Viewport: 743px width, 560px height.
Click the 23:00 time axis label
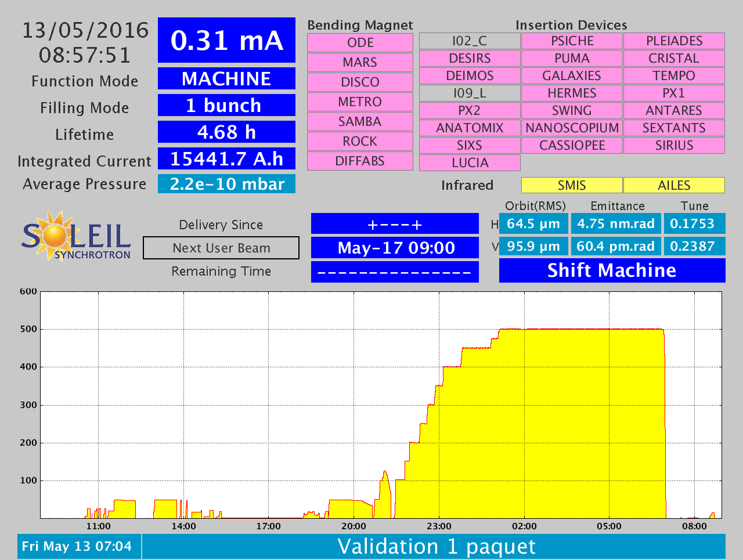(x=439, y=526)
